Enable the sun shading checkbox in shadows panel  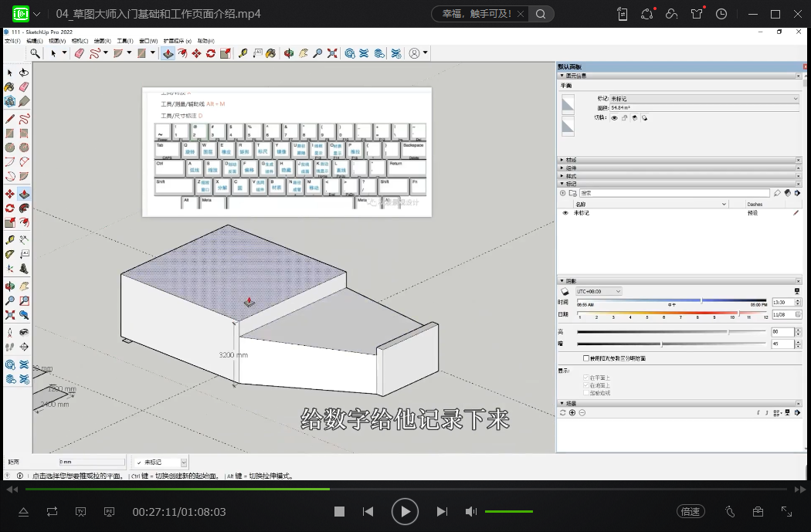585,358
